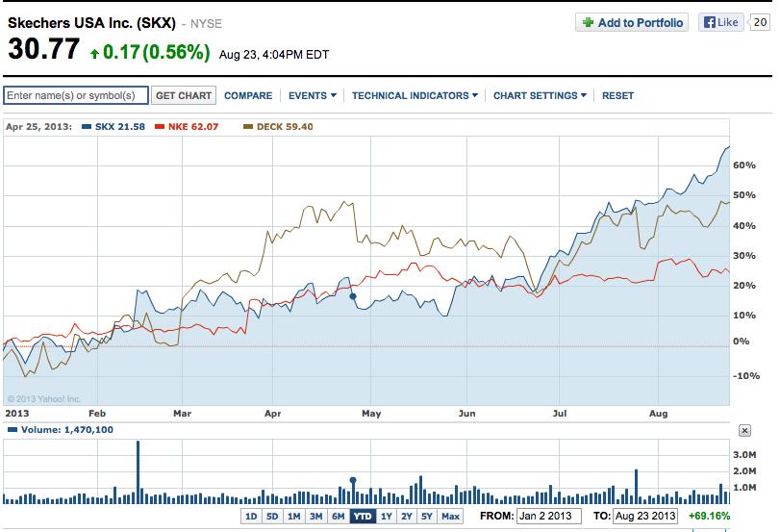Click the Jul label on the chart's month axis

point(560,413)
